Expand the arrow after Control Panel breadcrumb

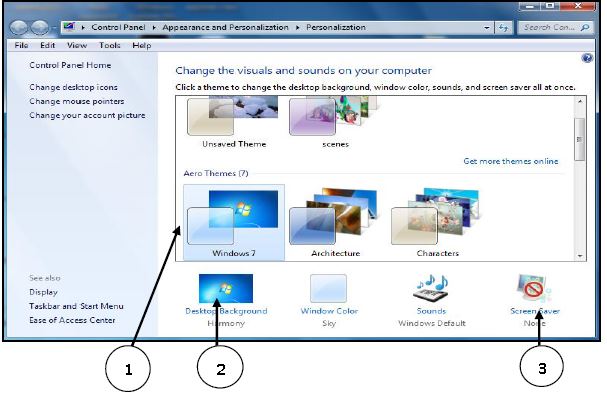(x=154, y=27)
